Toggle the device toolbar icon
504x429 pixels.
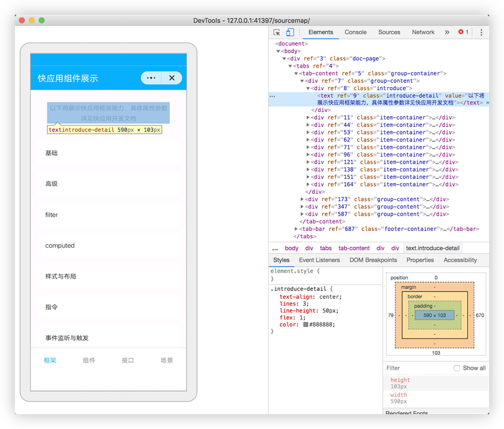pyautogui.click(x=290, y=33)
